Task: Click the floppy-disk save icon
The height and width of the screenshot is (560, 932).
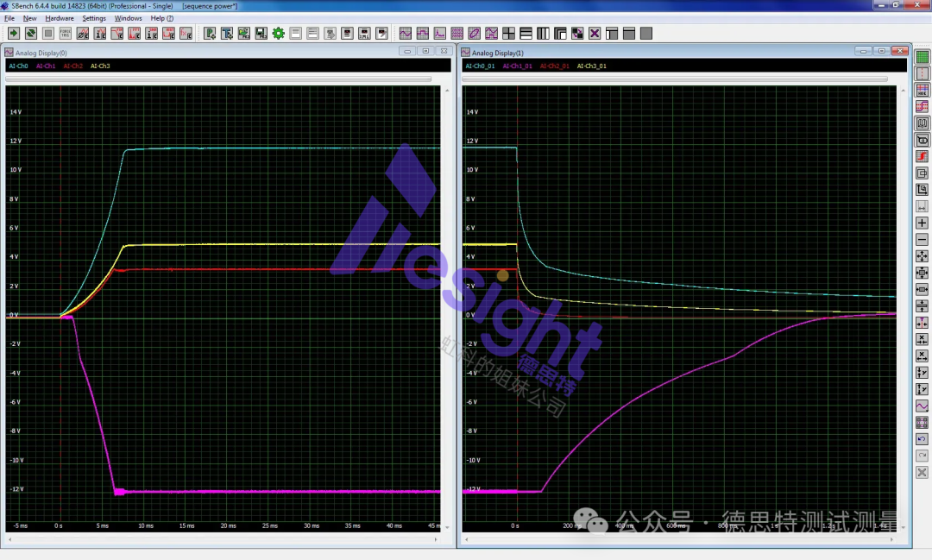Action: tap(261, 34)
